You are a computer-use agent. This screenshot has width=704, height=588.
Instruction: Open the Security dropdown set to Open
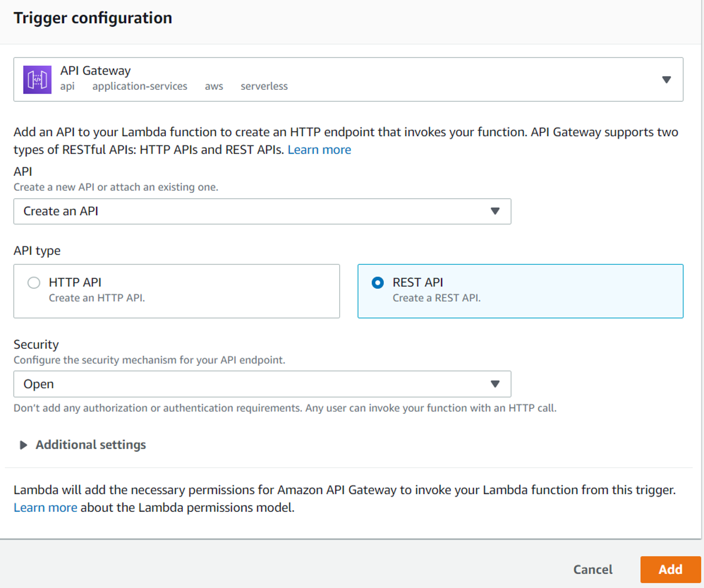coord(262,384)
